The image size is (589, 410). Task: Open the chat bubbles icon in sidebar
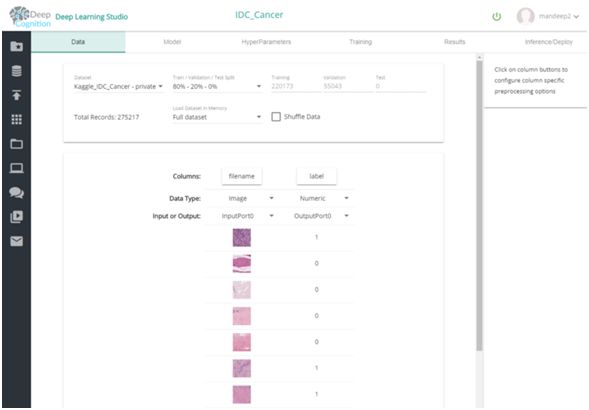click(x=17, y=192)
